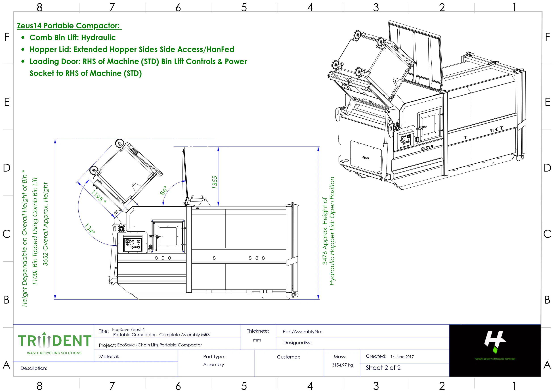This screenshot has width=554, height=392.
Task: Click the loading door on the isometric view
Action: tap(428, 125)
